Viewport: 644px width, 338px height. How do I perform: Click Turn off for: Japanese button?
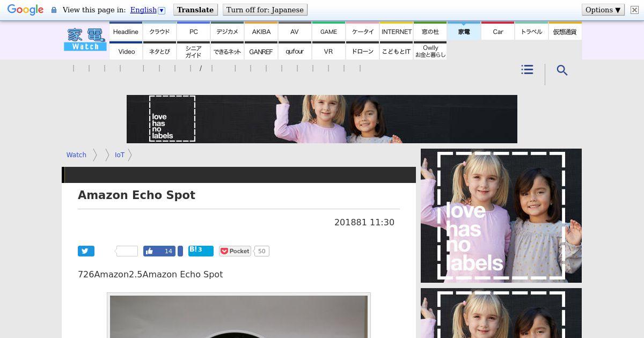click(x=265, y=10)
